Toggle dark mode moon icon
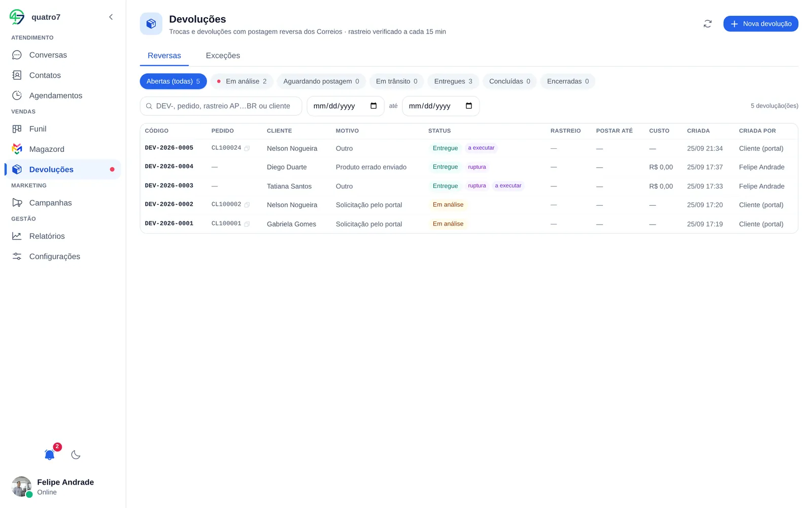This screenshot has width=812, height=508. (76, 455)
